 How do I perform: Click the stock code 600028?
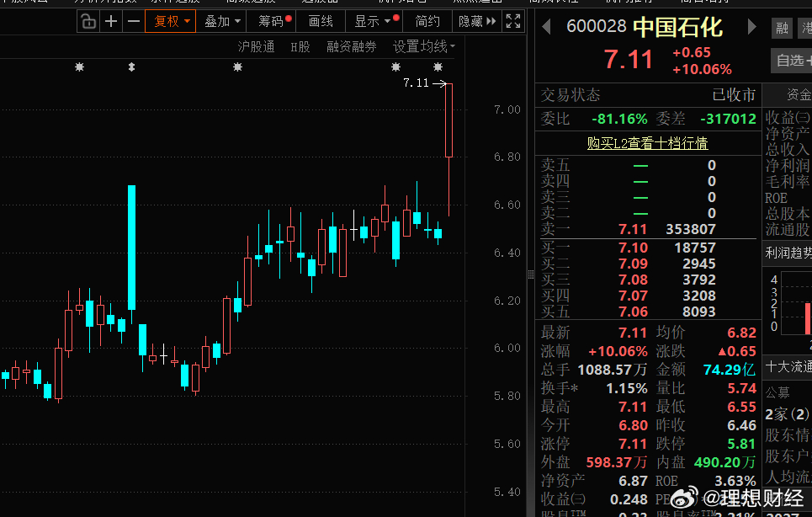596,26
